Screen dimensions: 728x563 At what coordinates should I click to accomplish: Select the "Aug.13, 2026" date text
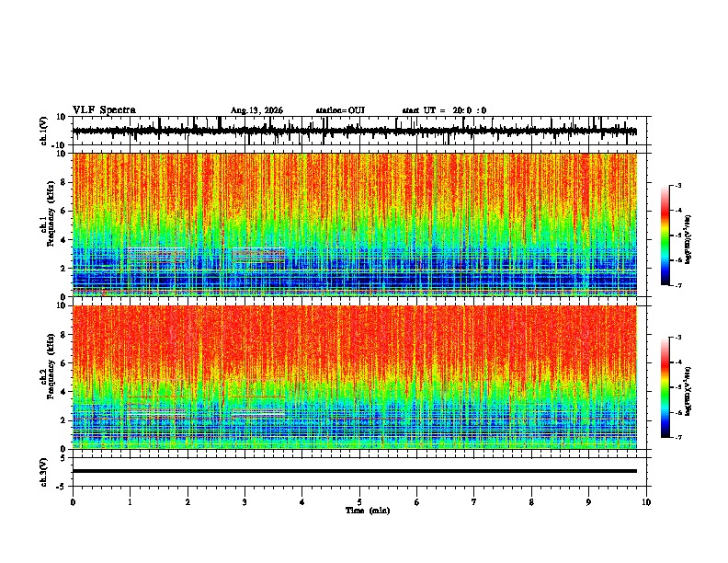pos(256,110)
